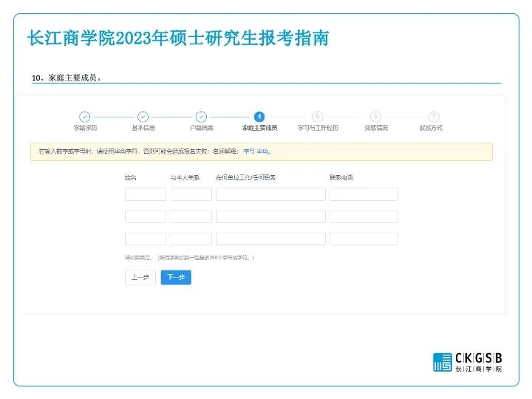
Task: Click the CKGSB 长江商学院 logo
Action: point(468,362)
